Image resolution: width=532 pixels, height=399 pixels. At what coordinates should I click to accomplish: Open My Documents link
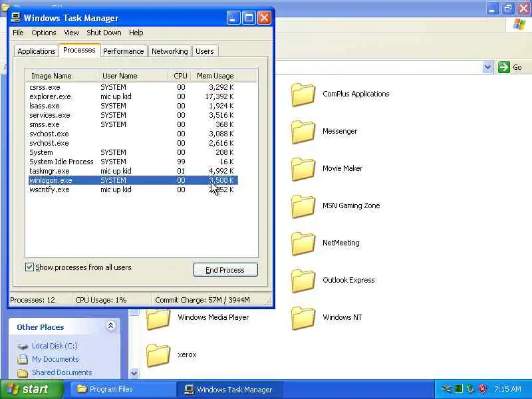(x=55, y=359)
